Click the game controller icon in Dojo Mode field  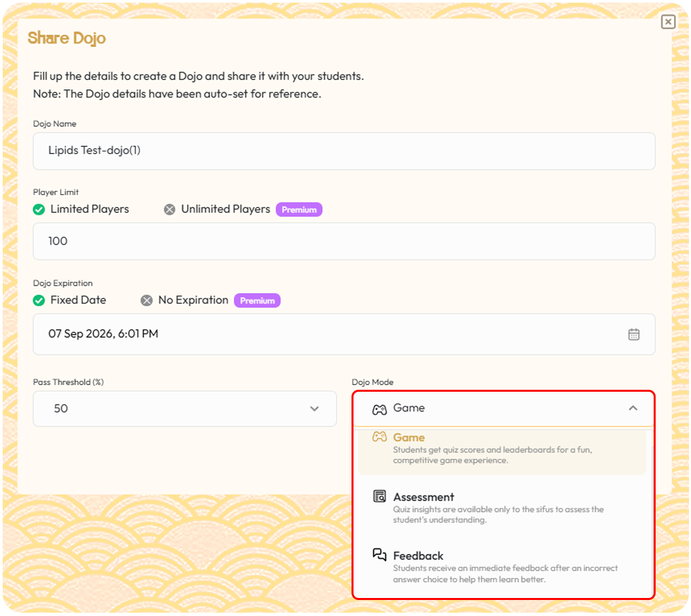coord(379,408)
